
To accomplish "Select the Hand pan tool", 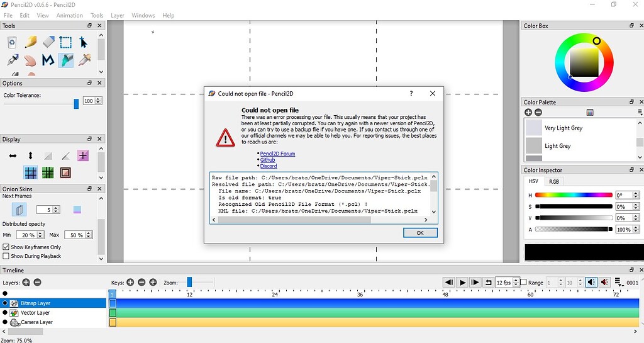I will (x=30, y=60).
